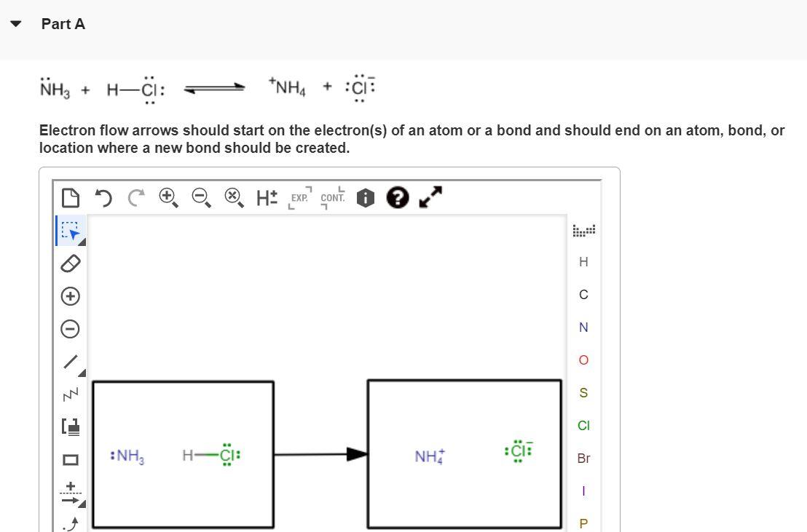Viewport: 807px width, 532px height.
Task: Click the NH4+ product in the canvas
Action: click(430, 456)
